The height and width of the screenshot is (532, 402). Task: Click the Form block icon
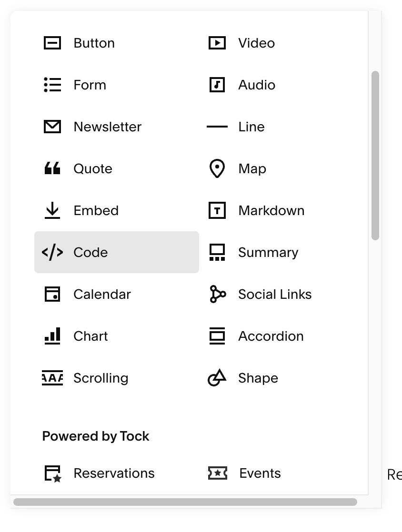pyautogui.click(x=52, y=85)
